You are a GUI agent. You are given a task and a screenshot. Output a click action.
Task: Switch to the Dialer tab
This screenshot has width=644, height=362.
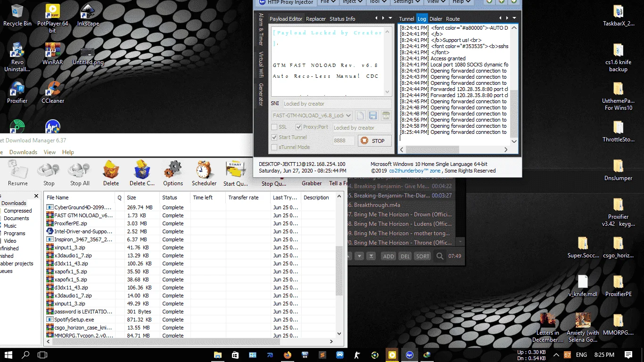[436, 19]
